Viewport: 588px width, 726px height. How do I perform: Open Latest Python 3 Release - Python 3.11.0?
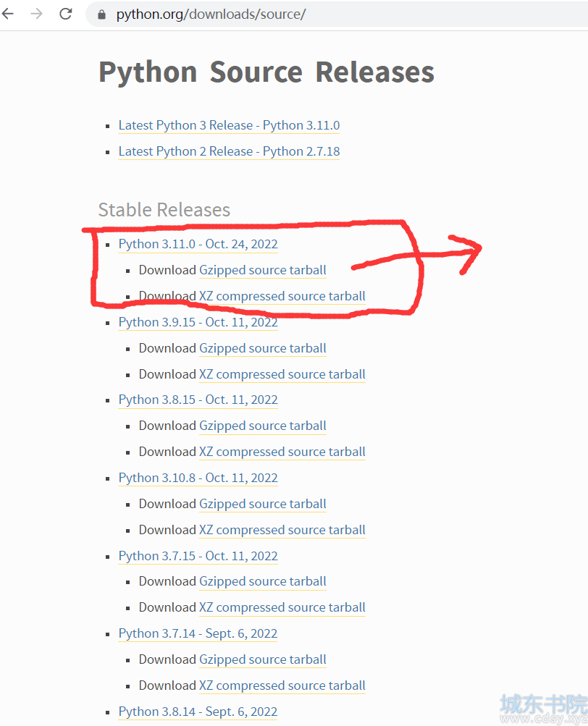point(229,125)
